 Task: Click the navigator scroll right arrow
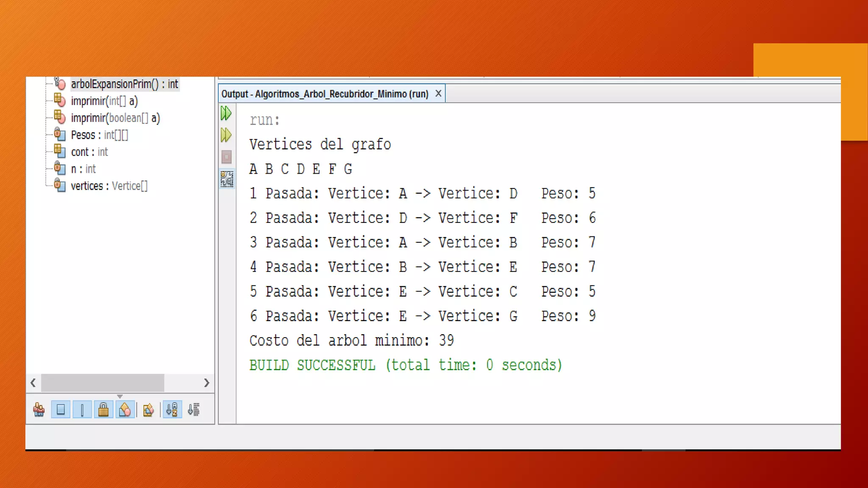point(206,383)
